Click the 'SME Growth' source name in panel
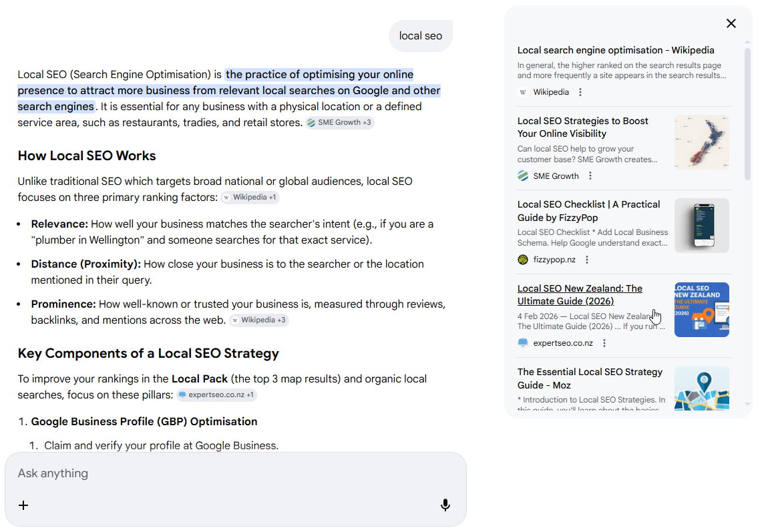 (556, 176)
